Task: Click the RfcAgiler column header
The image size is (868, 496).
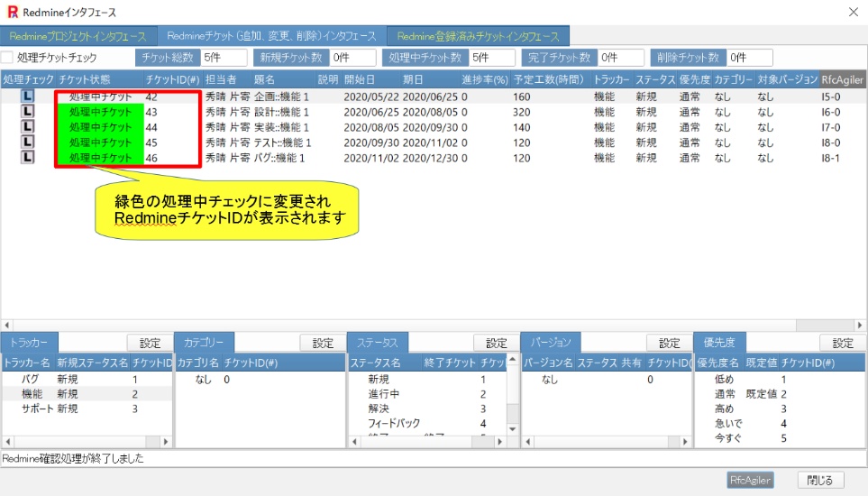Action: [x=843, y=79]
